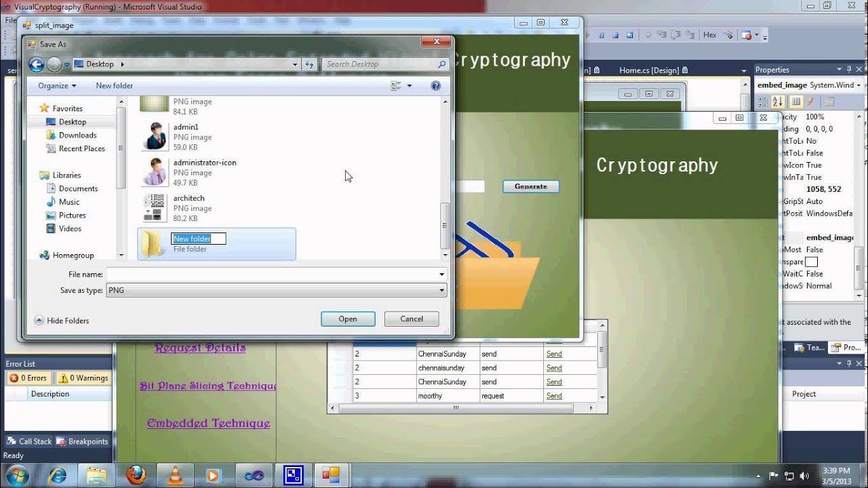Switch to the Breakpoints tab
Image resolution: width=868 pixels, height=488 pixels.
tap(82, 441)
